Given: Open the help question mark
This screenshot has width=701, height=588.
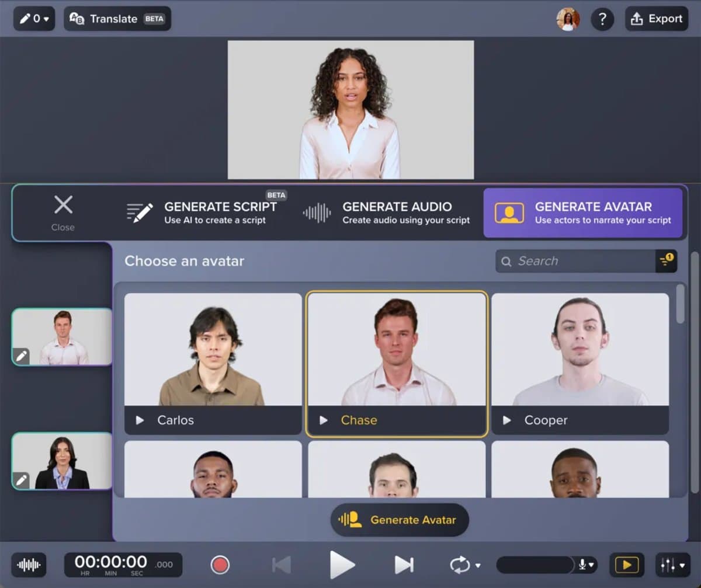Looking at the screenshot, I should [602, 19].
